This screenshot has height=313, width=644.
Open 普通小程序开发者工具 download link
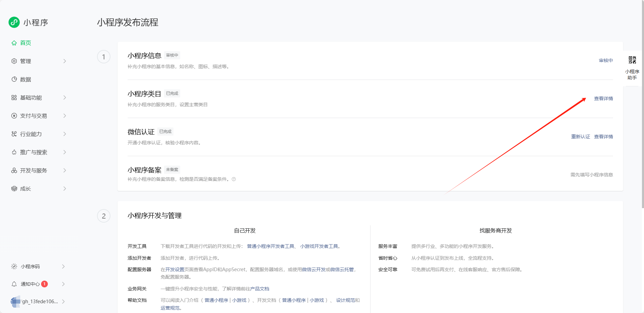269,246
